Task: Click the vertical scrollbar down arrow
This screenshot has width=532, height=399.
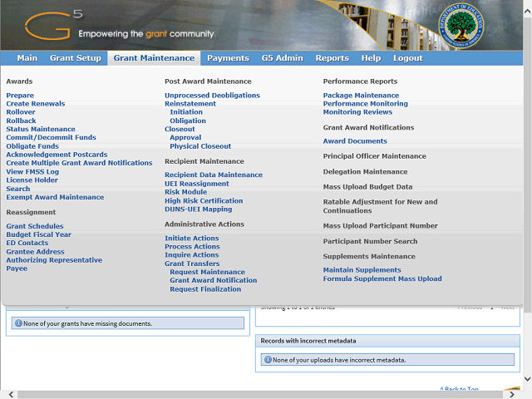Action: [528, 379]
